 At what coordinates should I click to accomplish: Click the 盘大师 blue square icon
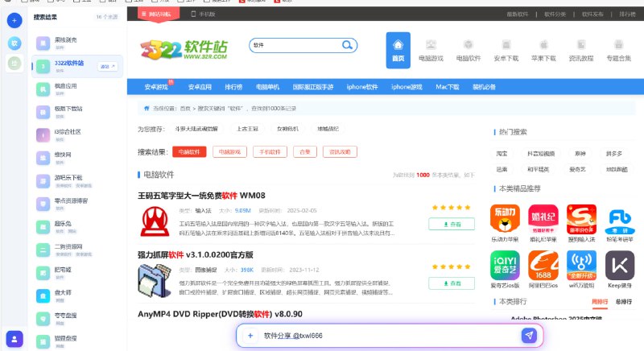[x=43, y=296]
